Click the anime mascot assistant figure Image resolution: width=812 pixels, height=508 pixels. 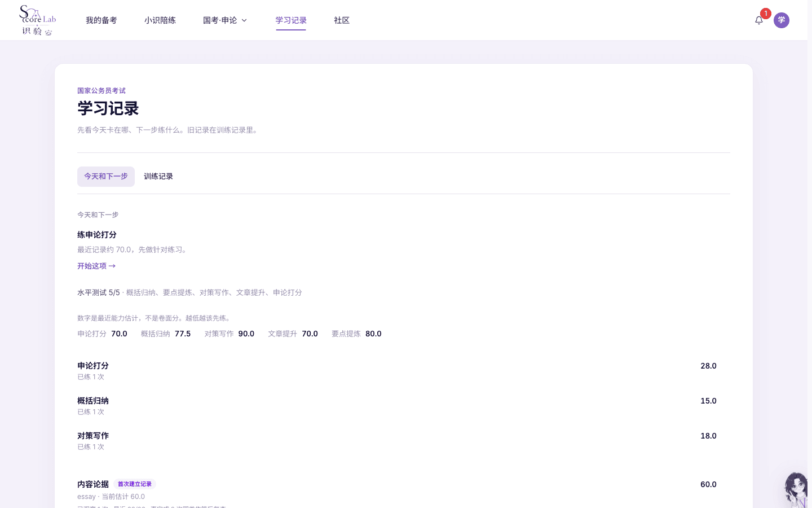(796, 490)
